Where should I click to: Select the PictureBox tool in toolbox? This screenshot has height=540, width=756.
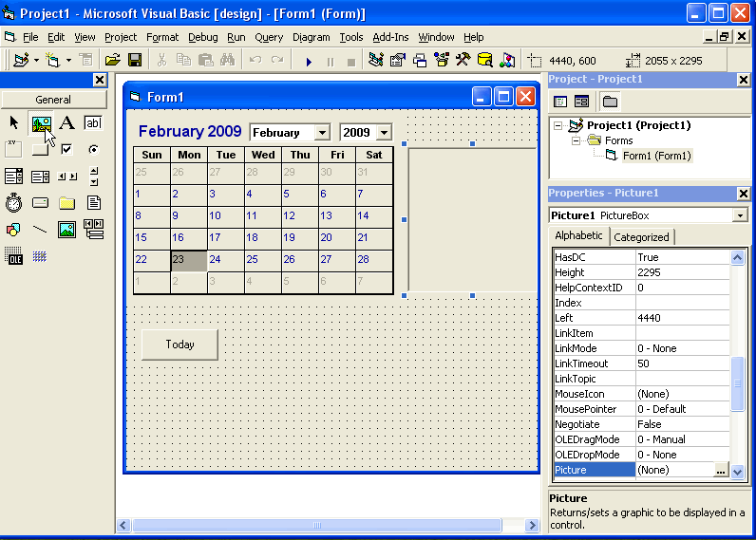pyautogui.click(x=41, y=123)
